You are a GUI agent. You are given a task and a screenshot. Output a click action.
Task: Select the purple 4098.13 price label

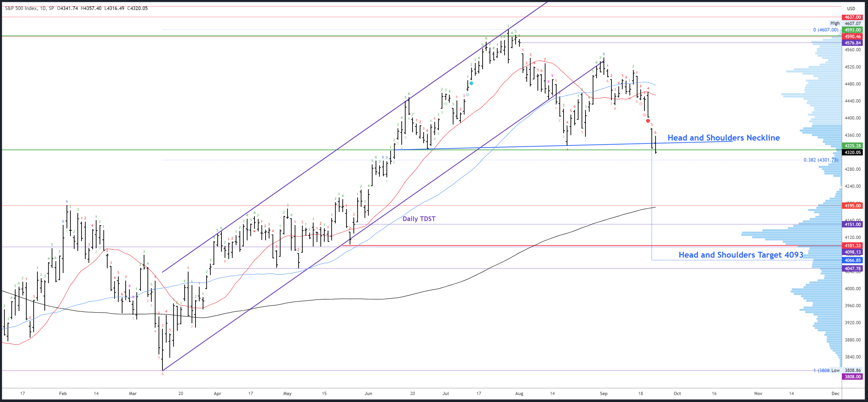click(852, 252)
